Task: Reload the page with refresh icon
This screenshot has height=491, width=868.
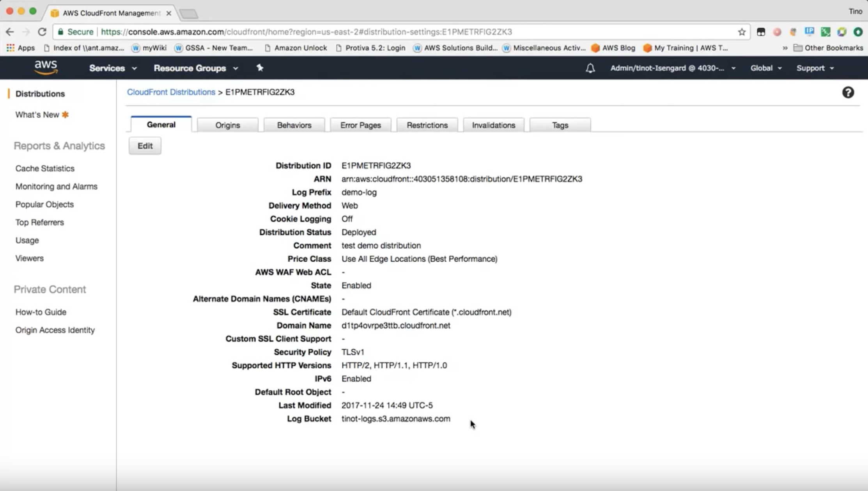Action: (x=42, y=32)
